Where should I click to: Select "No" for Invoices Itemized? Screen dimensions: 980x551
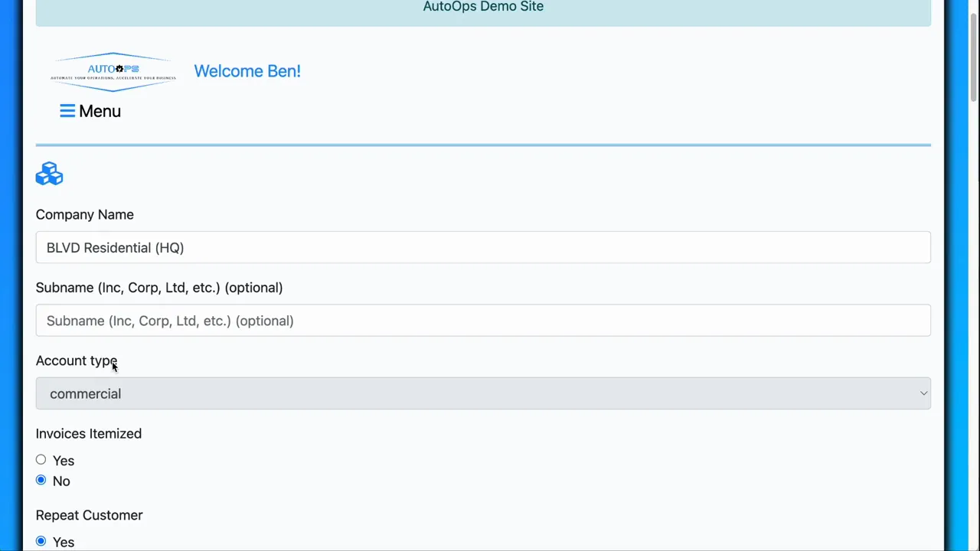pyautogui.click(x=41, y=480)
